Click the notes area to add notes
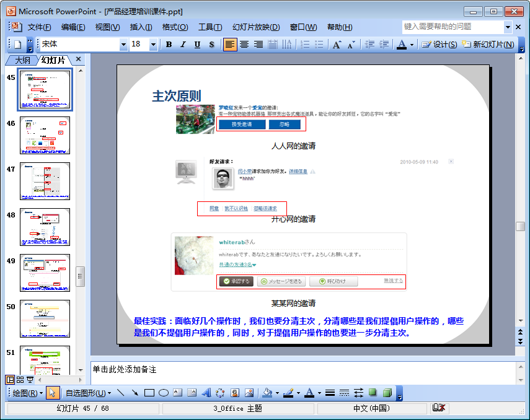 (x=303, y=373)
